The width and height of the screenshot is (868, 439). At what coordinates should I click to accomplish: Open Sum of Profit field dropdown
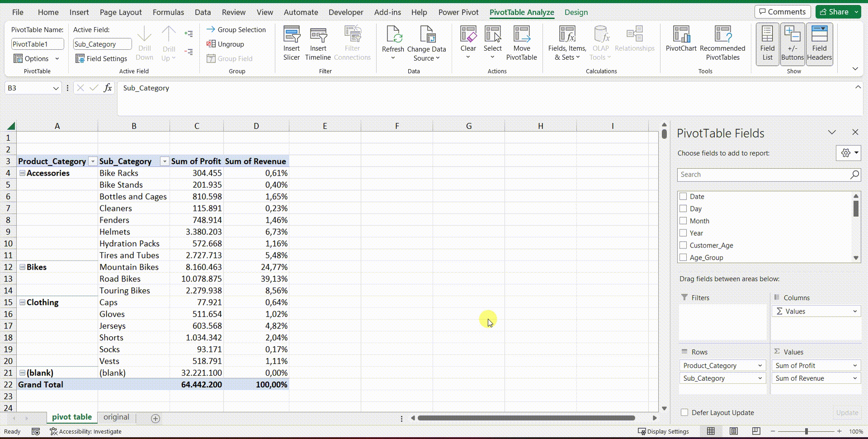855,366
